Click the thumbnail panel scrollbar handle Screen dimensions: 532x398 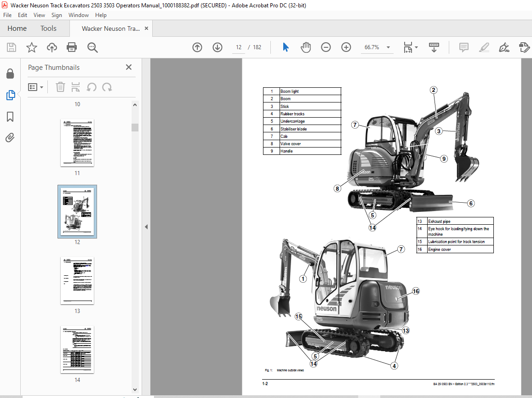pos(135,127)
